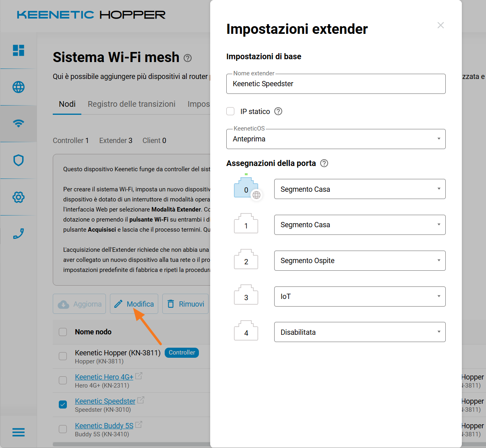Open the Wi-Fi sidebar section

19,123
